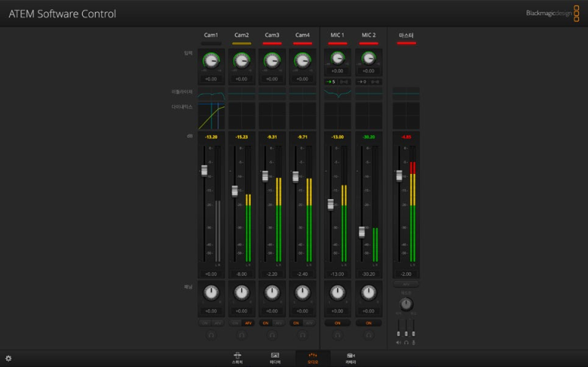This screenshot has height=367, width=588.
Task: Open the master equalizer curve
Action: tap(405, 93)
